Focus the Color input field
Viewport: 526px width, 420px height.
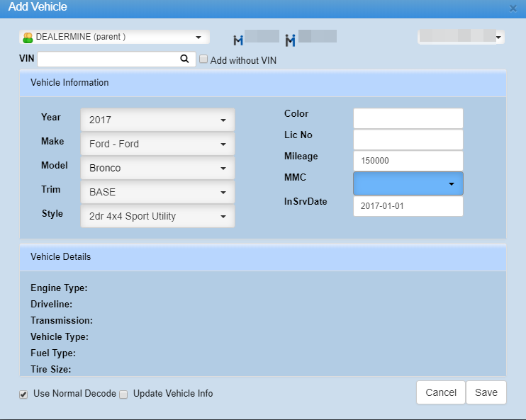point(408,118)
